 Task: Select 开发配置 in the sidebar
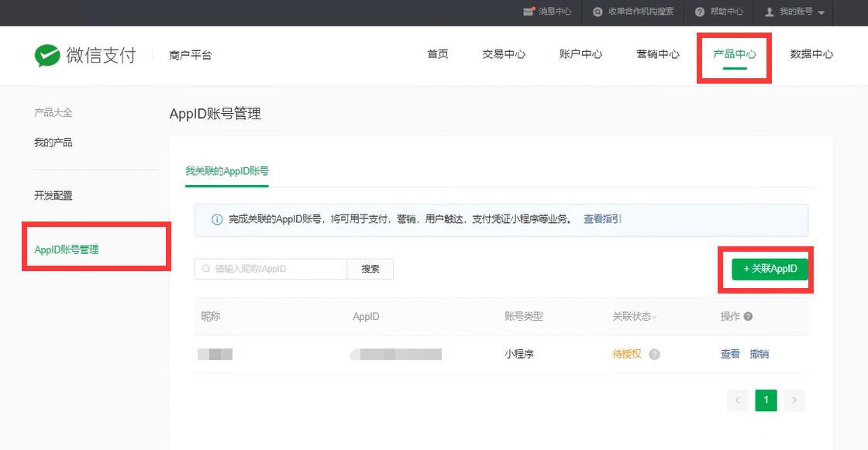tap(53, 195)
